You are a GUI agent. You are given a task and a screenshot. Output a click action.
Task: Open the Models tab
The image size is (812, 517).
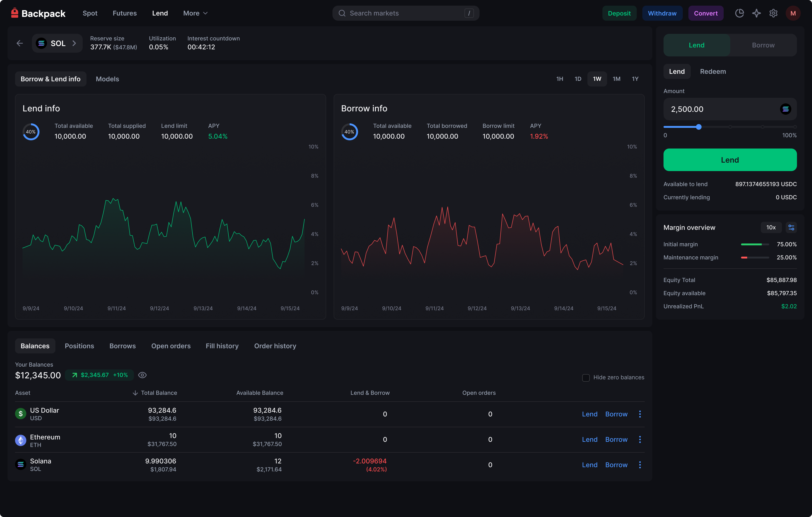pos(107,79)
